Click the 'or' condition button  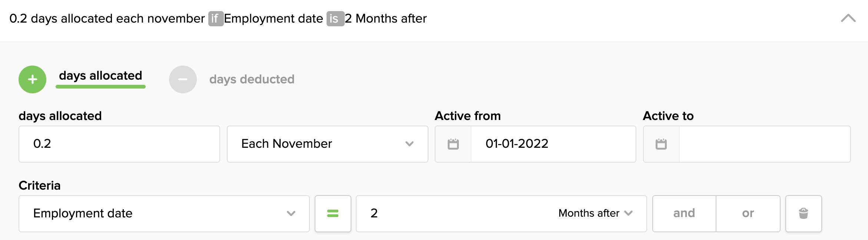pyautogui.click(x=748, y=213)
